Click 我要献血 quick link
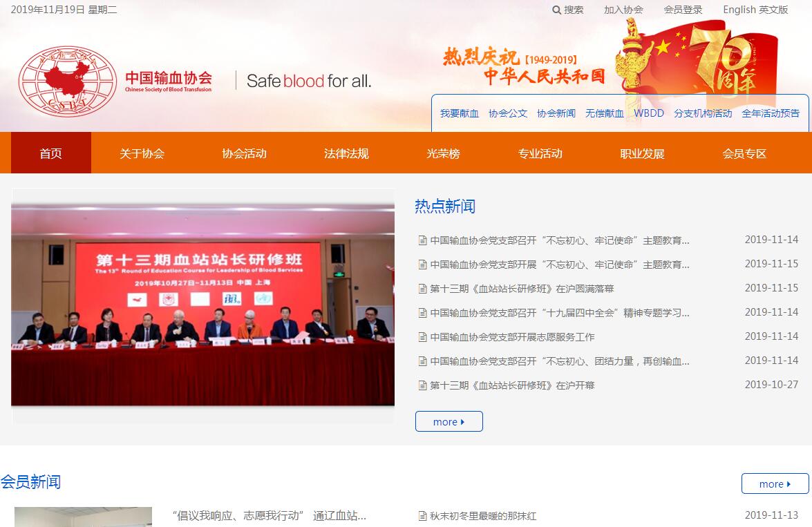 [x=460, y=113]
